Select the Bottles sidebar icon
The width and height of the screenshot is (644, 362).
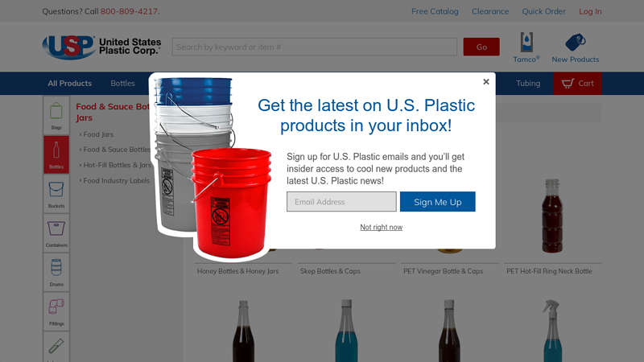tap(56, 154)
